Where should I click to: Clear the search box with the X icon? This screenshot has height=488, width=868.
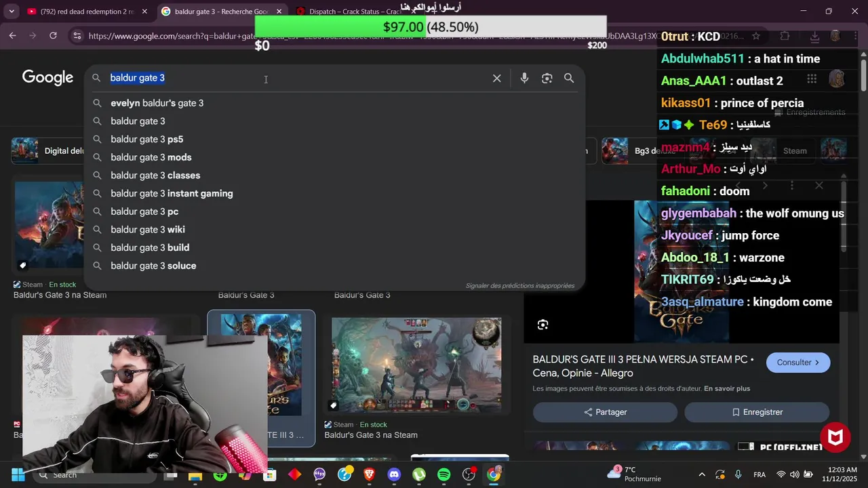(497, 79)
